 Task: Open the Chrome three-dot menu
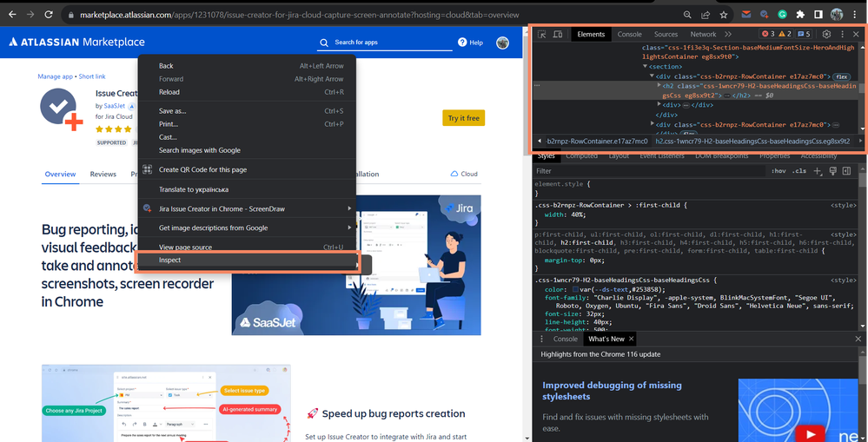point(855,15)
